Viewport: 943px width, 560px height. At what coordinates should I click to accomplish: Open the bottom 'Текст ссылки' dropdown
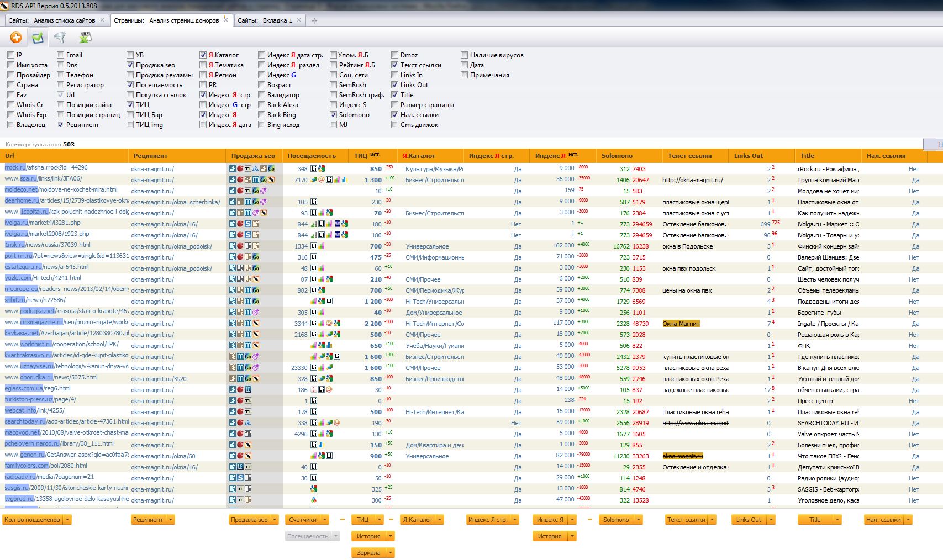691,520
